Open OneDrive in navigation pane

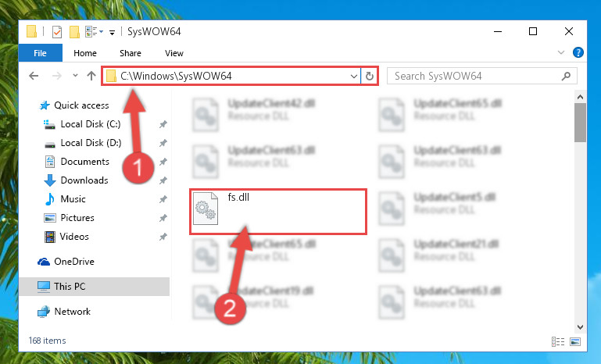(74, 262)
